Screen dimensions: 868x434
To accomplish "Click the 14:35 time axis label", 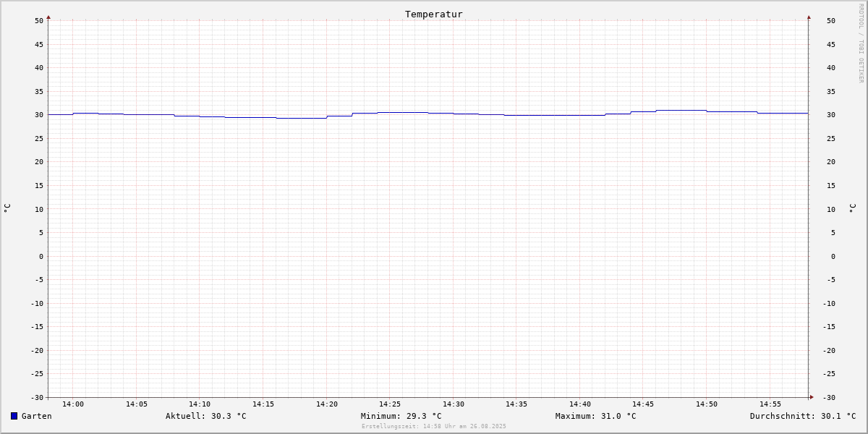I will click(x=516, y=404).
